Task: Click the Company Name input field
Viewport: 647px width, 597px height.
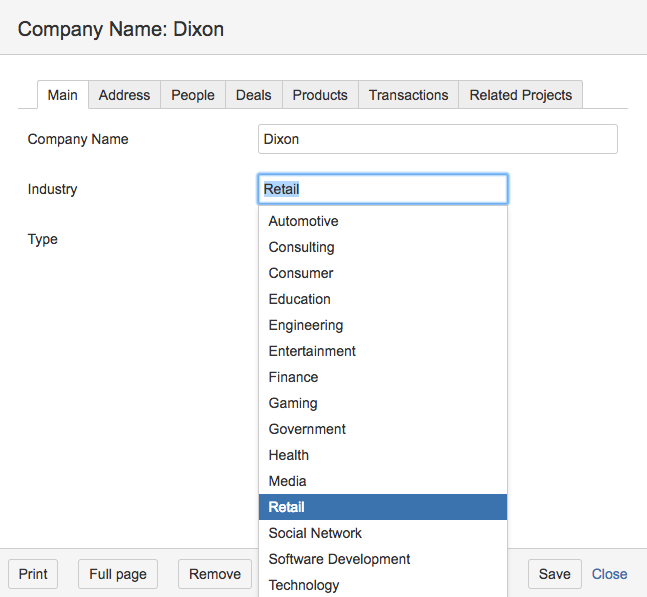Action: (437, 139)
